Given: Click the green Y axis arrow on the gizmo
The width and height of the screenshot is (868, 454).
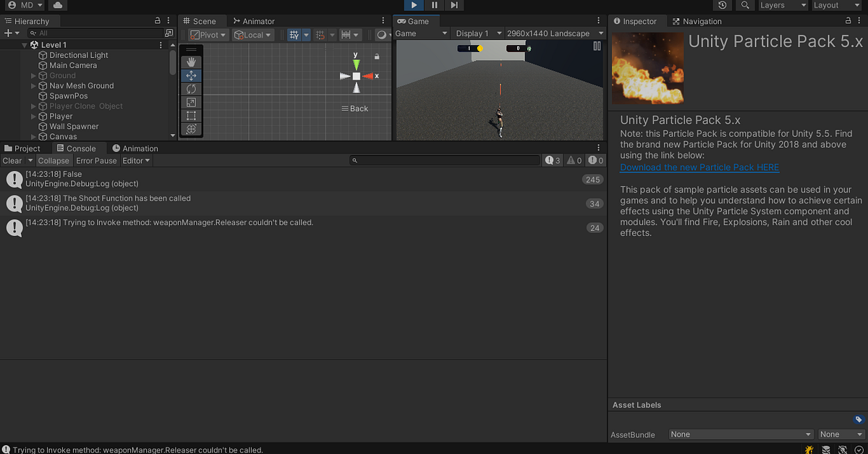Looking at the screenshot, I should [x=357, y=63].
